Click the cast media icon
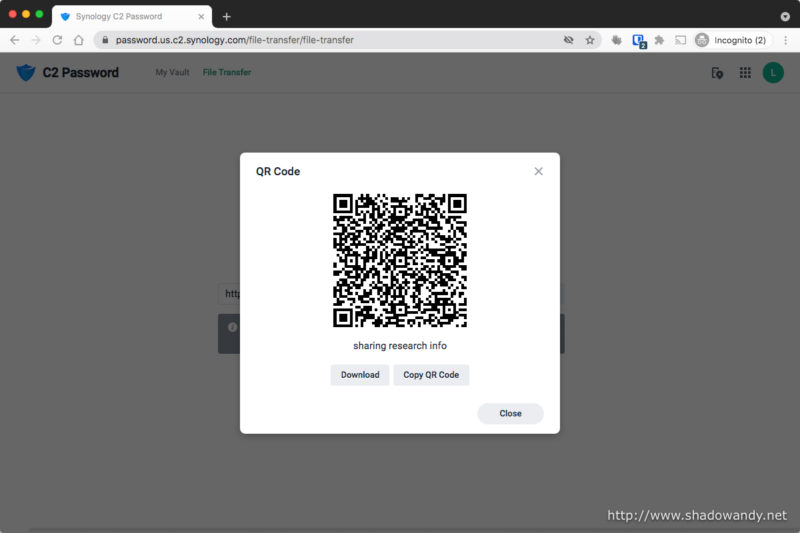800x533 pixels. coord(680,40)
